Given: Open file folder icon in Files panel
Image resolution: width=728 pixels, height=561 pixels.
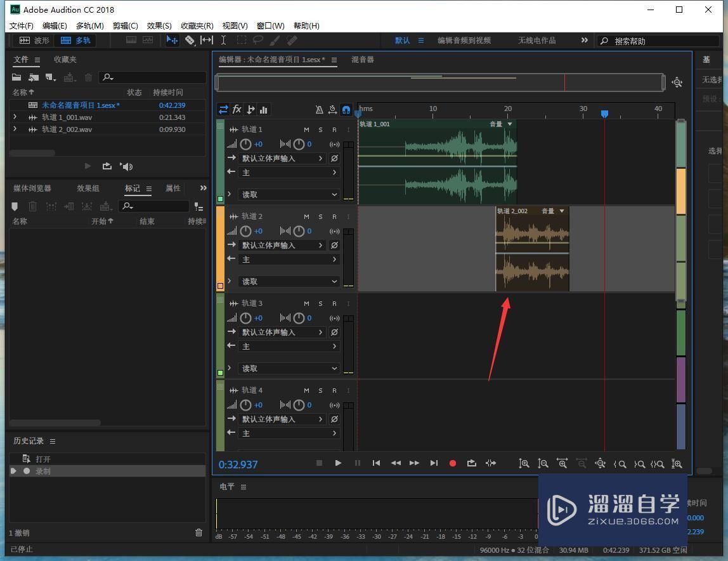Looking at the screenshot, I should pyautogui.click(x=16, y=77).
